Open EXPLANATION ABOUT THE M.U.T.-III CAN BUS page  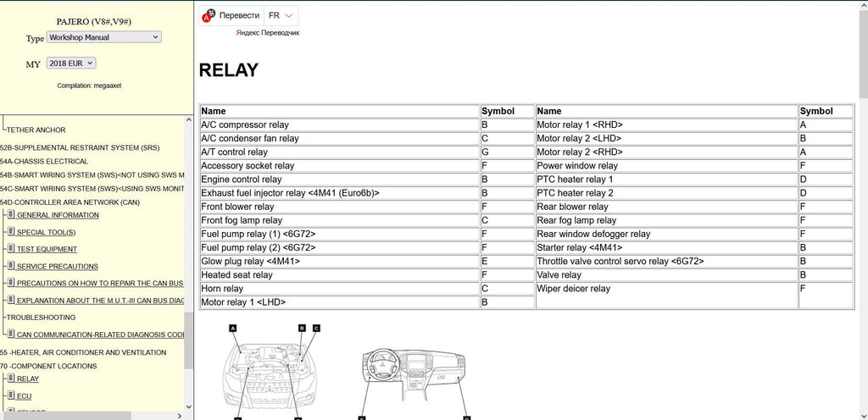[x=100, y=301]
